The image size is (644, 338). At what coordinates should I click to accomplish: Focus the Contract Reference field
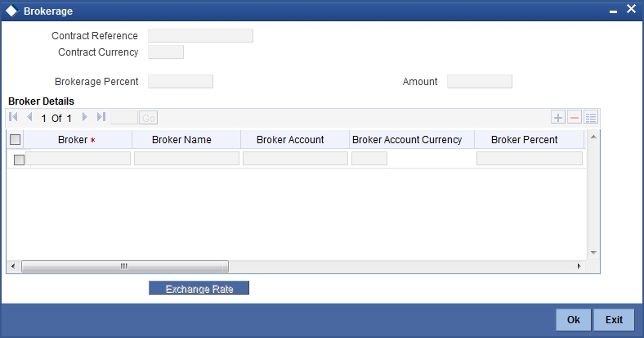[x=200, y=36]
